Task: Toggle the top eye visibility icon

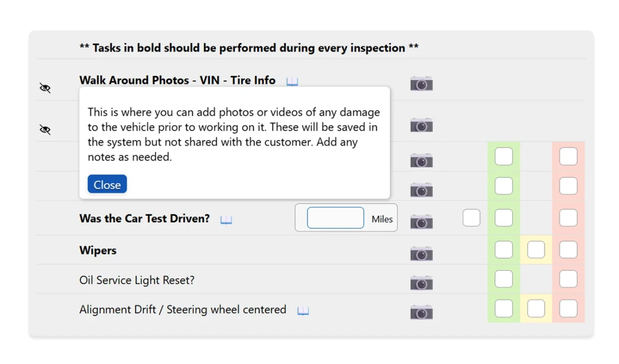Action: [45, 87]
